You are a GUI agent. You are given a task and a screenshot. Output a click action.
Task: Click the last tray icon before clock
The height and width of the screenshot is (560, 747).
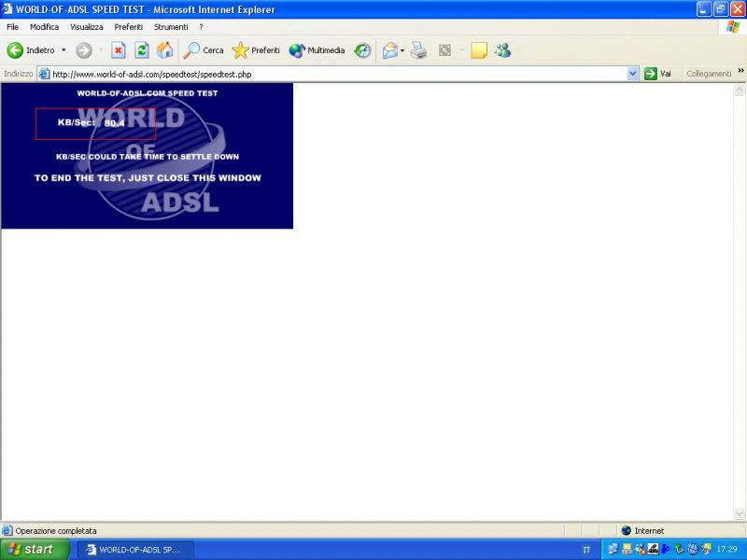coord(706,549)
